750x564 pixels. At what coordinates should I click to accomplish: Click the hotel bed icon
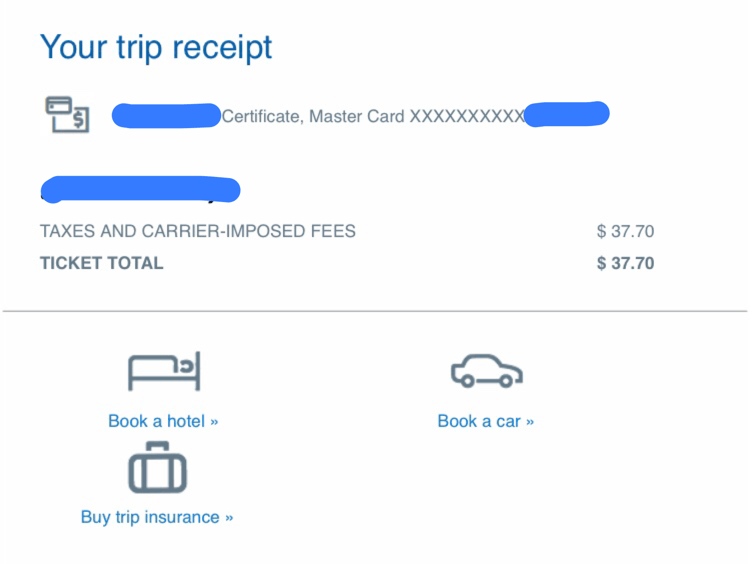coord(164,371)
